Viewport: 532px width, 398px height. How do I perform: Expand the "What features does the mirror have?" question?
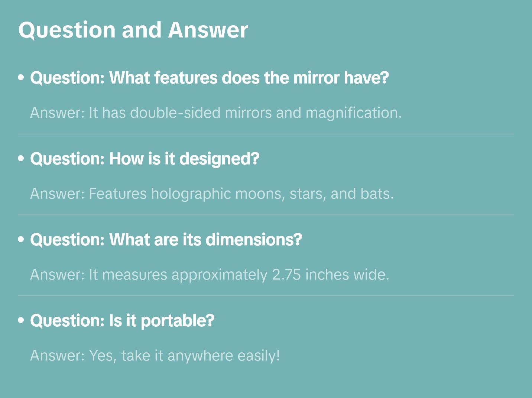click(209, 78)
